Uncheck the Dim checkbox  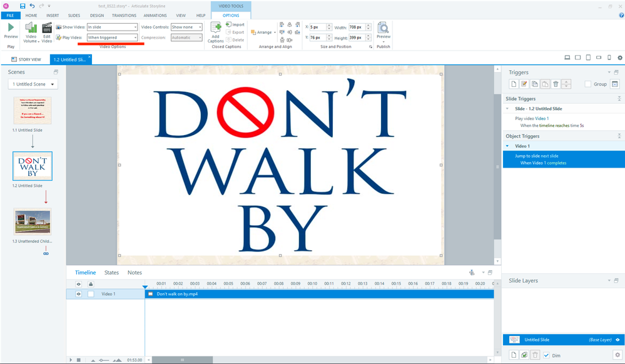pos(546,355)
